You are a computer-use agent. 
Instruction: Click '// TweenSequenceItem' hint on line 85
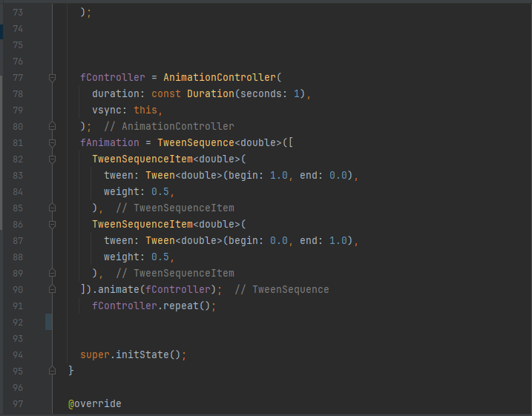click(175, 208)
